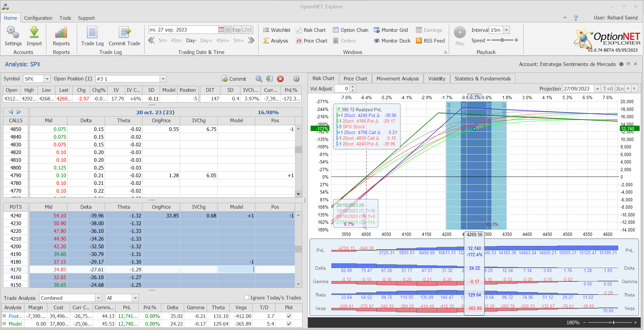
Task: Toggle Plot checkbox for Model row
Action: coord(289,324)
